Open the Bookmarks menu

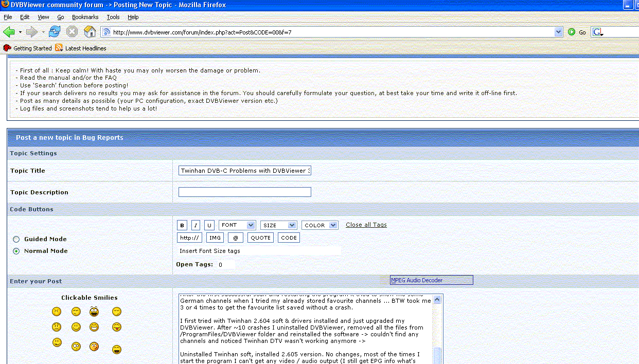pyautogui.click(x=85, y=17)
